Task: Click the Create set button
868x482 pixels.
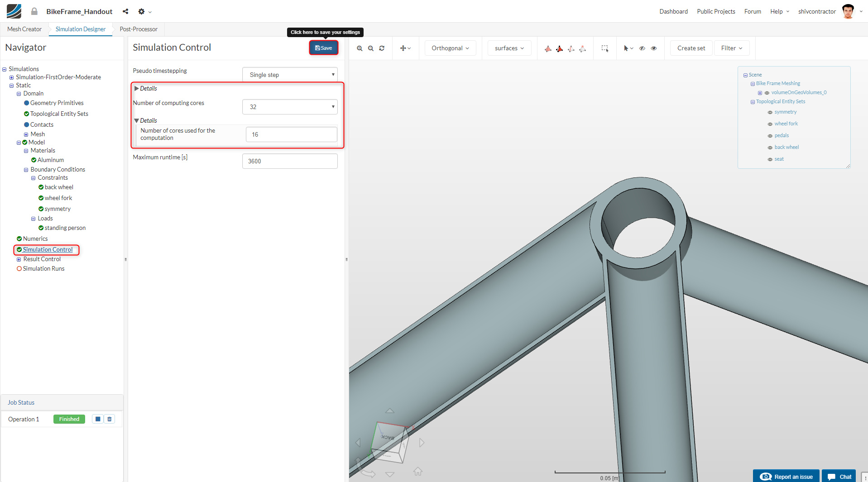Action: (691, 48)
